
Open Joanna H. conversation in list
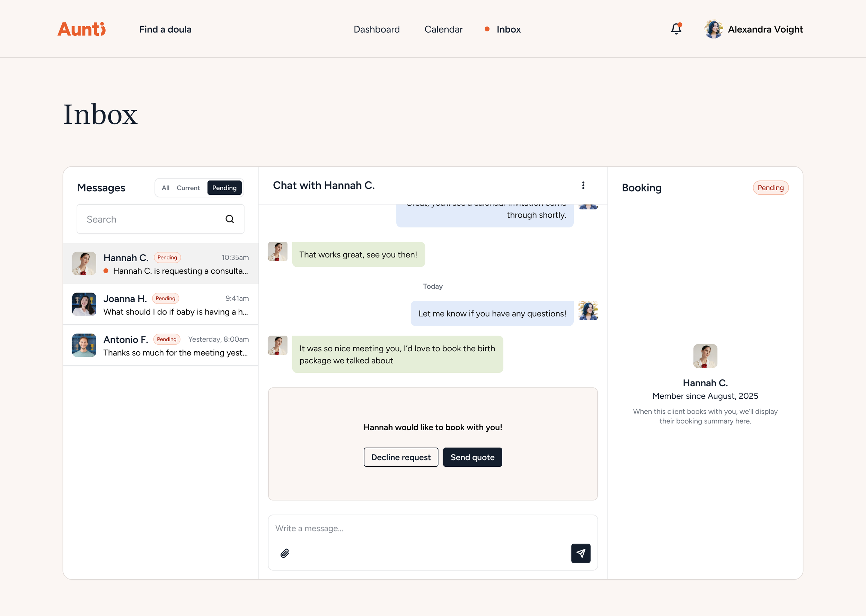coord(160,304)
